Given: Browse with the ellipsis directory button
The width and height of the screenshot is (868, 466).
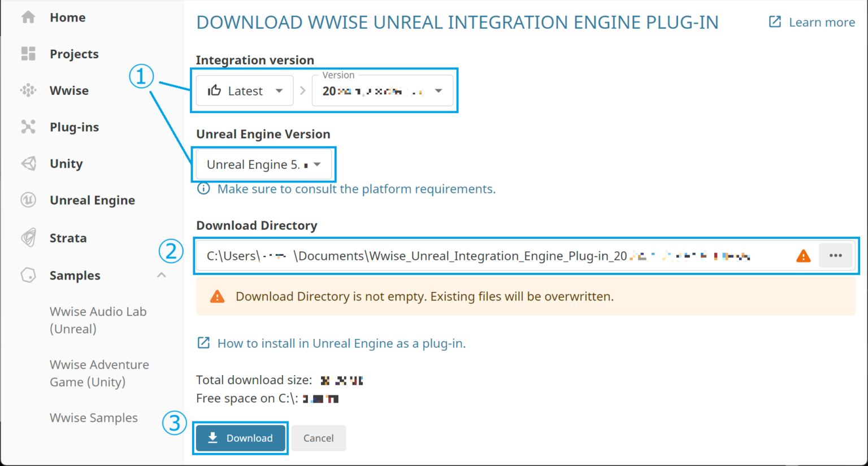Looking at the screenshot, I should point(835,255).
